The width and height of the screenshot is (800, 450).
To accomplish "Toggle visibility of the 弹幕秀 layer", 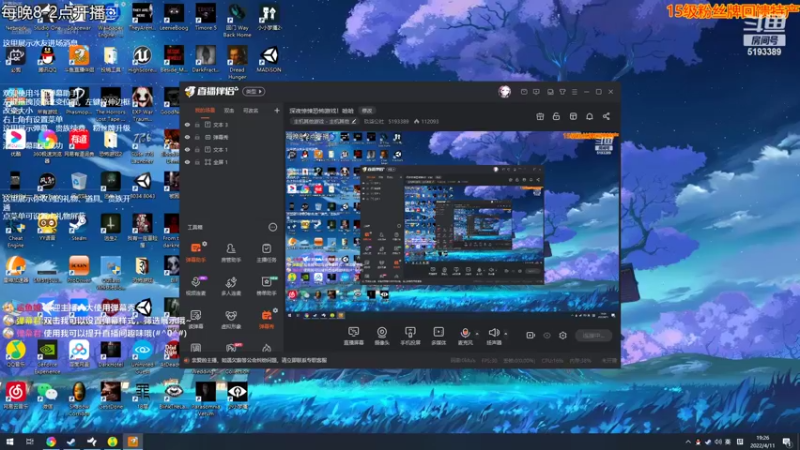I will point(187,137).
